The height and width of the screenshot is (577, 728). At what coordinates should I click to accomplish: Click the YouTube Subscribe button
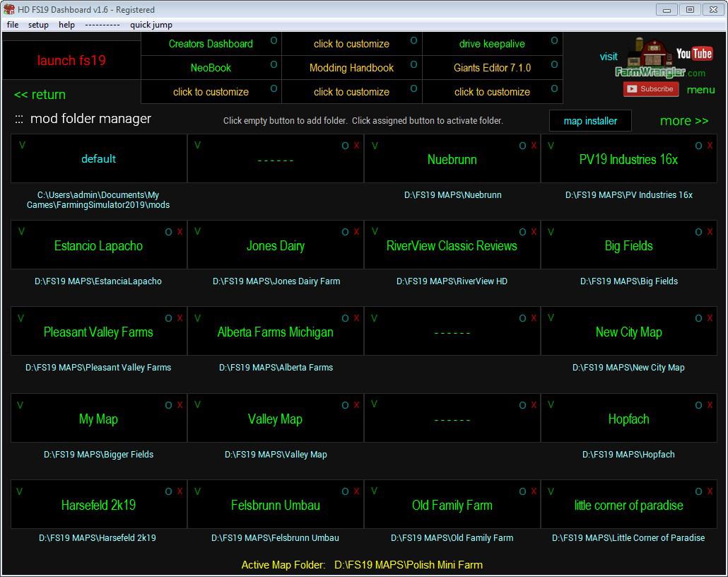point(650,89)
